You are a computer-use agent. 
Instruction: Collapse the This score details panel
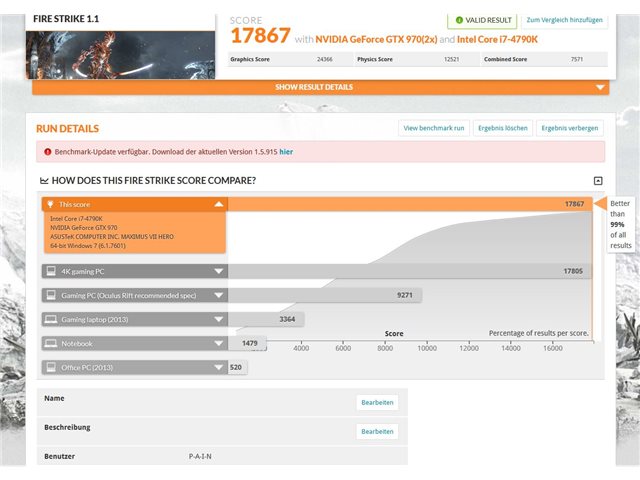point(219,204)
